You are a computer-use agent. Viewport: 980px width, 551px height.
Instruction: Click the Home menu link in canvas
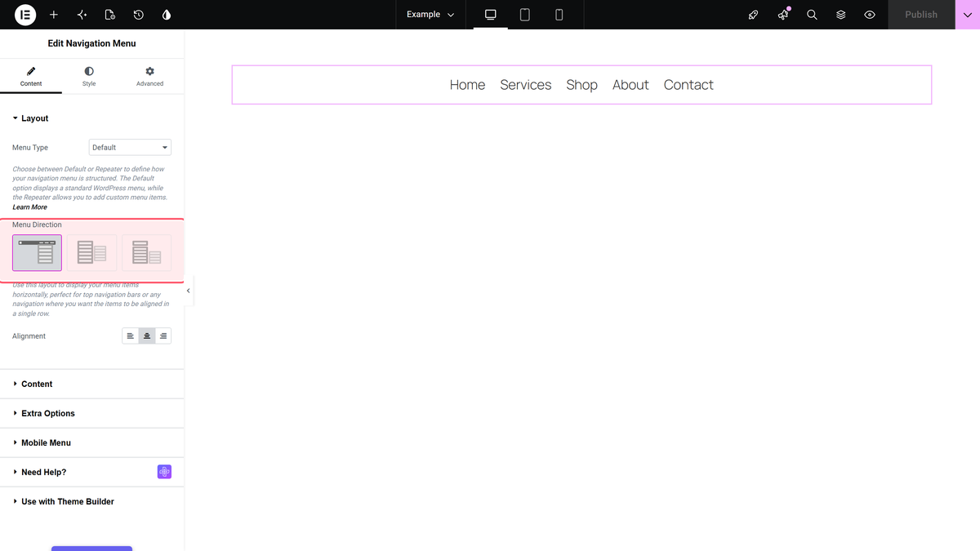coord(467,85)
